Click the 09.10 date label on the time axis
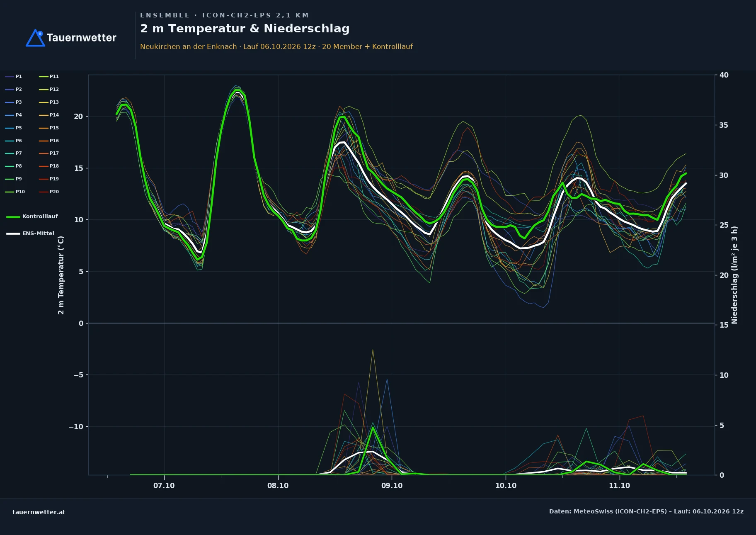This screenshot has height=535, width=756. point(392,486)
